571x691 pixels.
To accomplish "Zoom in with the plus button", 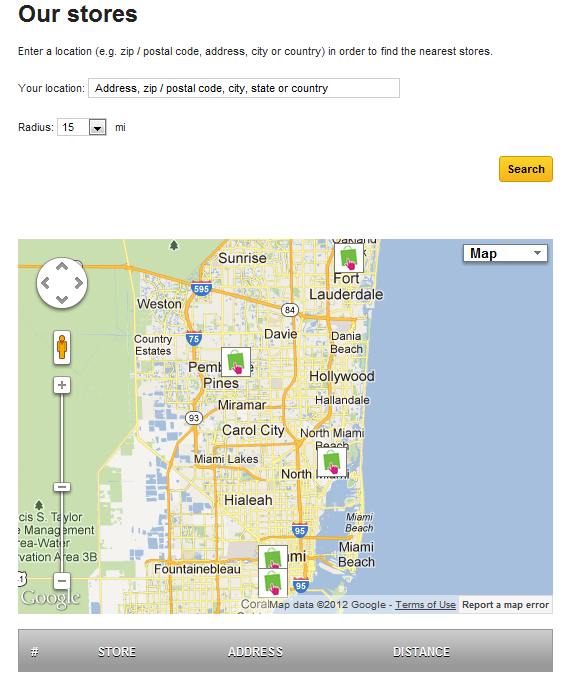I will [x=62, y=385].
